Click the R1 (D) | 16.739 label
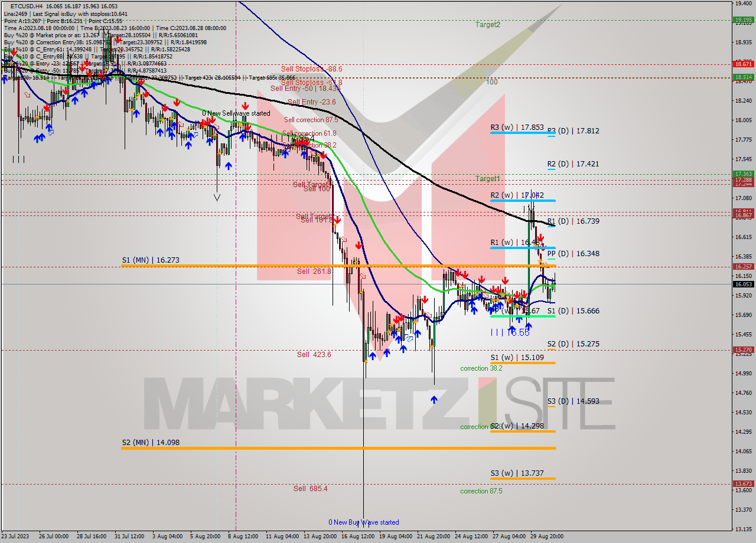Screen dimensions: 756x543 573,221
